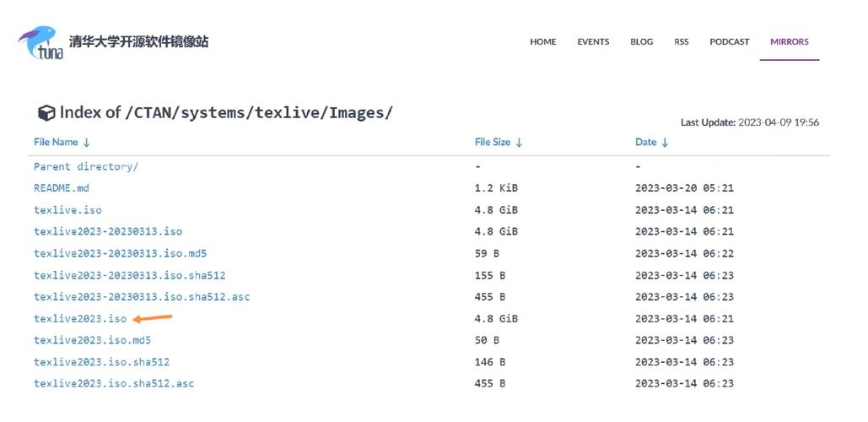Sort by File Size column header
868x422 pixels.
click(x=499, y=142)
